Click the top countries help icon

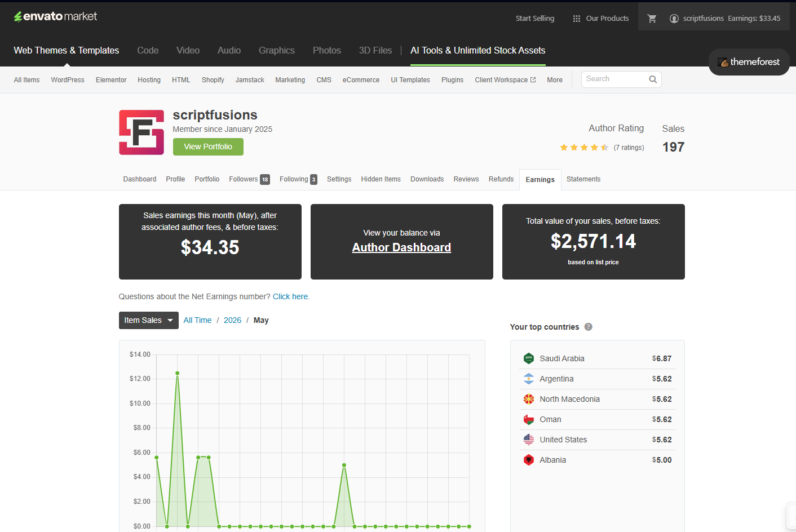(589, 327)
